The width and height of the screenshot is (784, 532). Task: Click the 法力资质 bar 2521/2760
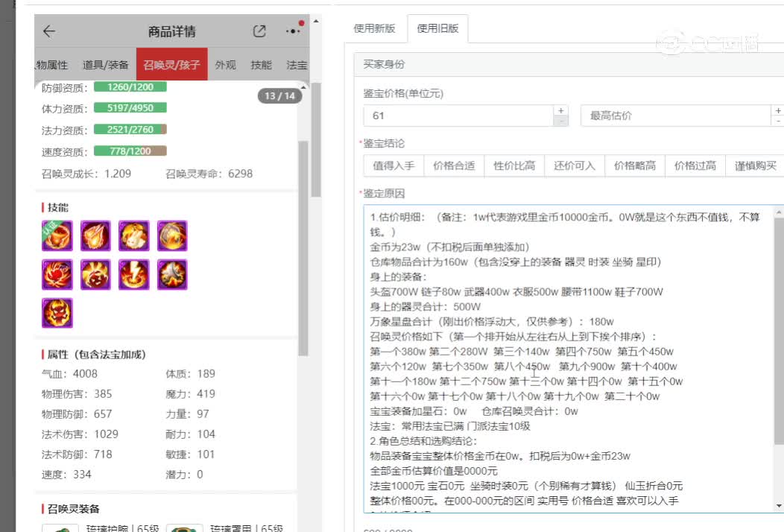click(x=130, y=130)
